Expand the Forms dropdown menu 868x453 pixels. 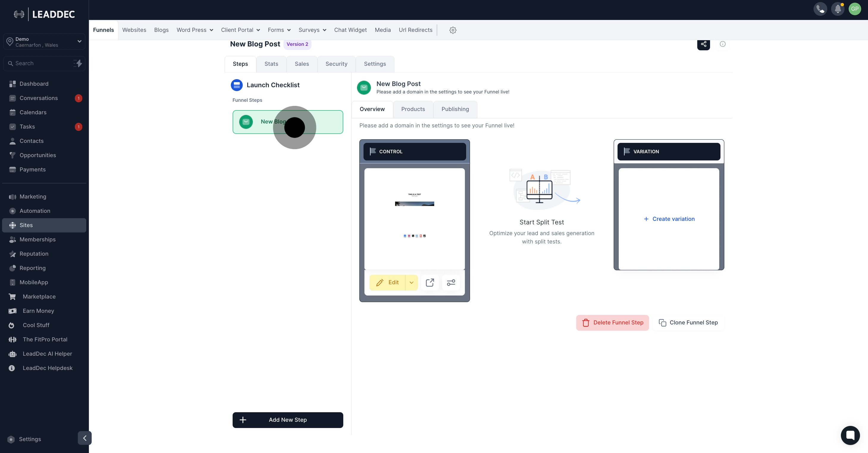click(279, 30)
